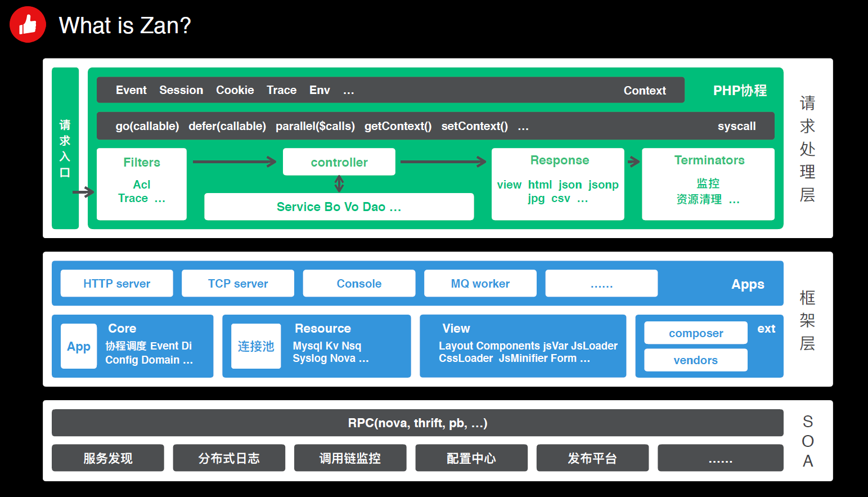
Task: Select the TCP server box
Action: tap(237, 284)
